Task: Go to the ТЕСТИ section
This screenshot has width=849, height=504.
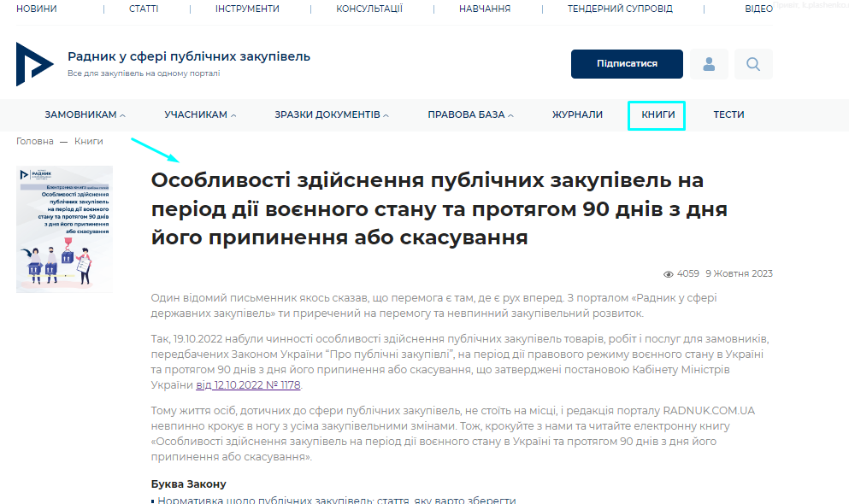Action: (728, 114)
